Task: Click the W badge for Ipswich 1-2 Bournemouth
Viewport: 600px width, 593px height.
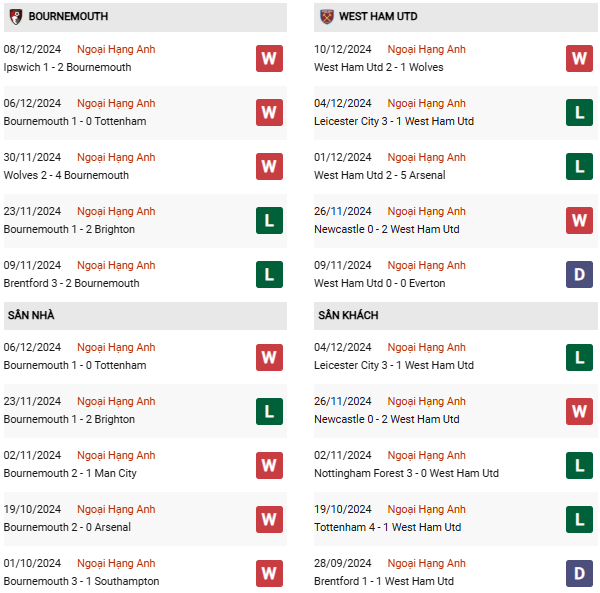Action: click(x=269, y=59)
